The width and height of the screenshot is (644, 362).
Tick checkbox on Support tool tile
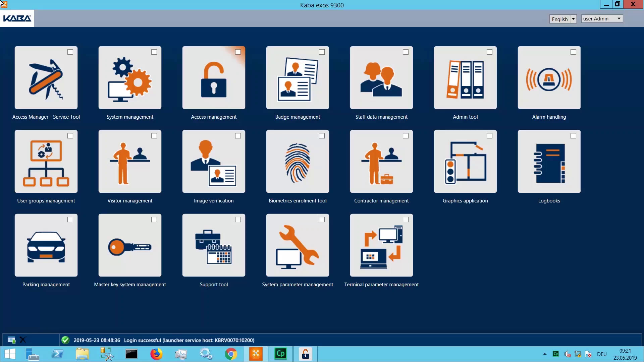tap(238, 220)
